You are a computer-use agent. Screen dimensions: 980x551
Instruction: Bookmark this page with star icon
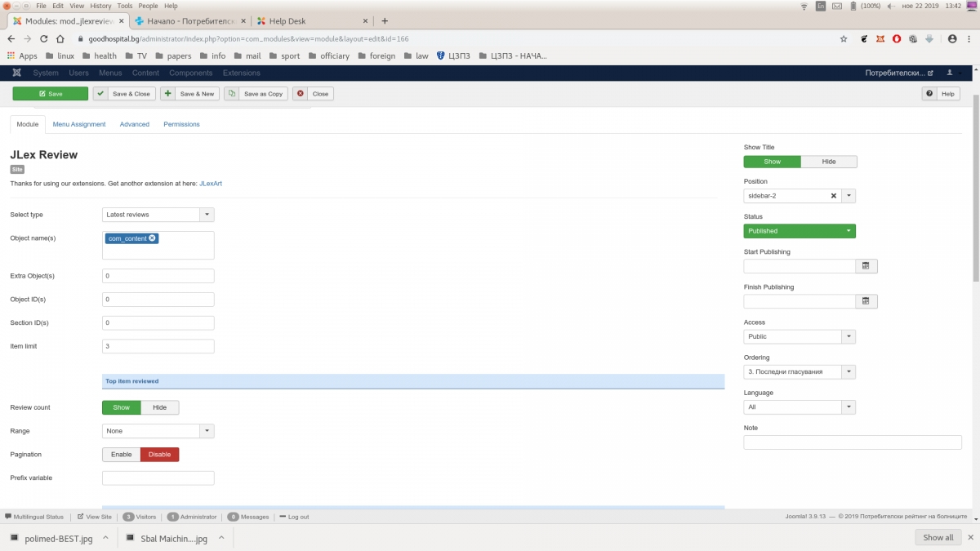click(844, 38)
